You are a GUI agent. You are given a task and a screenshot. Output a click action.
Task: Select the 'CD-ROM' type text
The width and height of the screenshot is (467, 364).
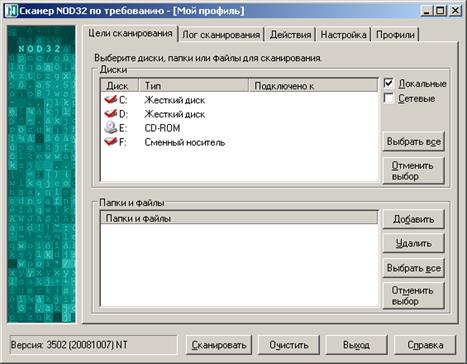162,128
